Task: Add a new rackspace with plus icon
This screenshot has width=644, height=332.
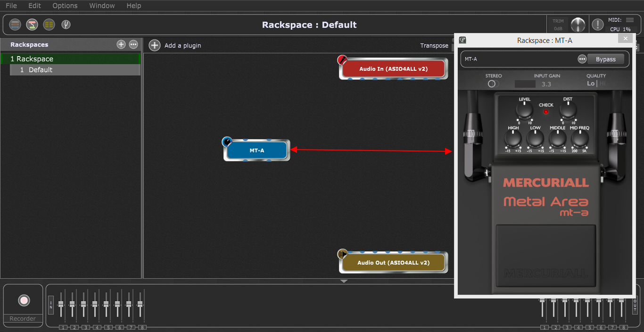Action: 121,44
